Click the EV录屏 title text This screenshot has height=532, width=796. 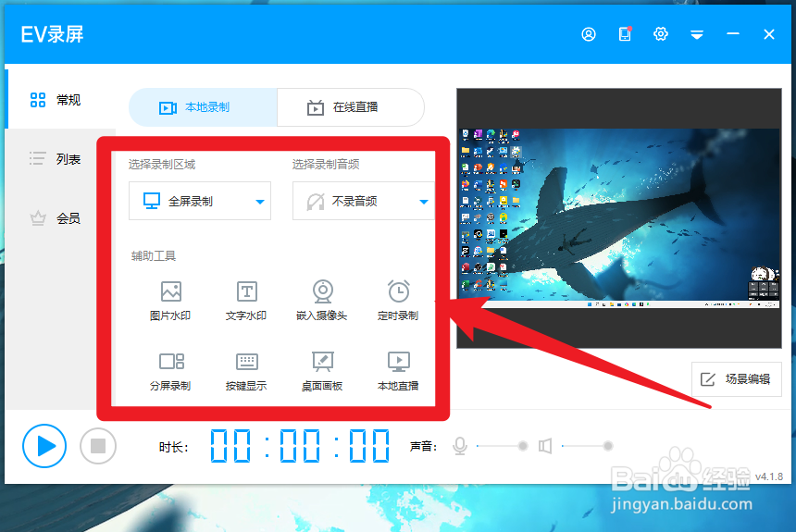(52, 34)
